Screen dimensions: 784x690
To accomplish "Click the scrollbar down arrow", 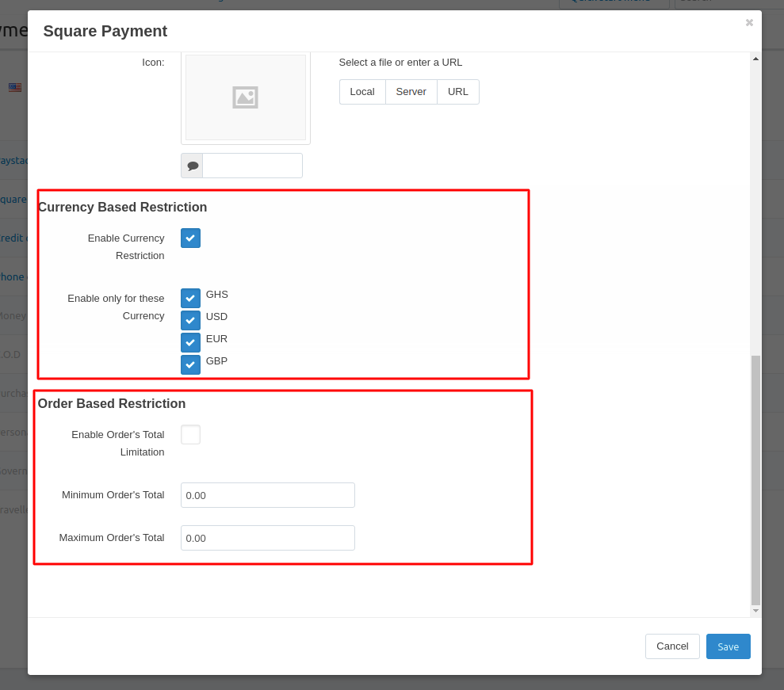I will tap(755, 611).
